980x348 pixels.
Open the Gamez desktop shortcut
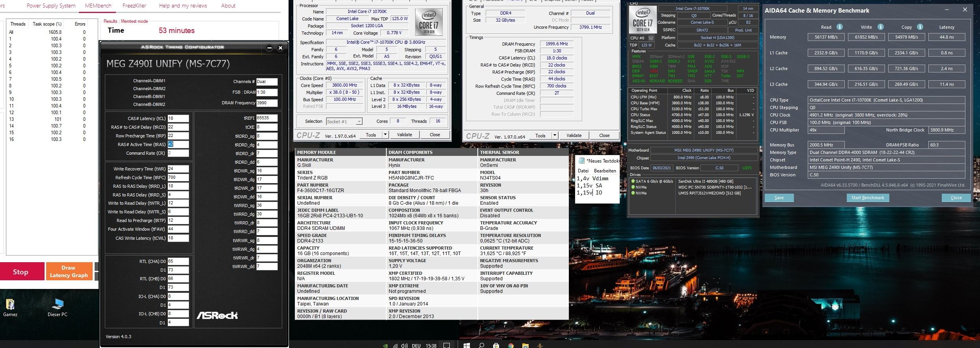tap(10, 307)
